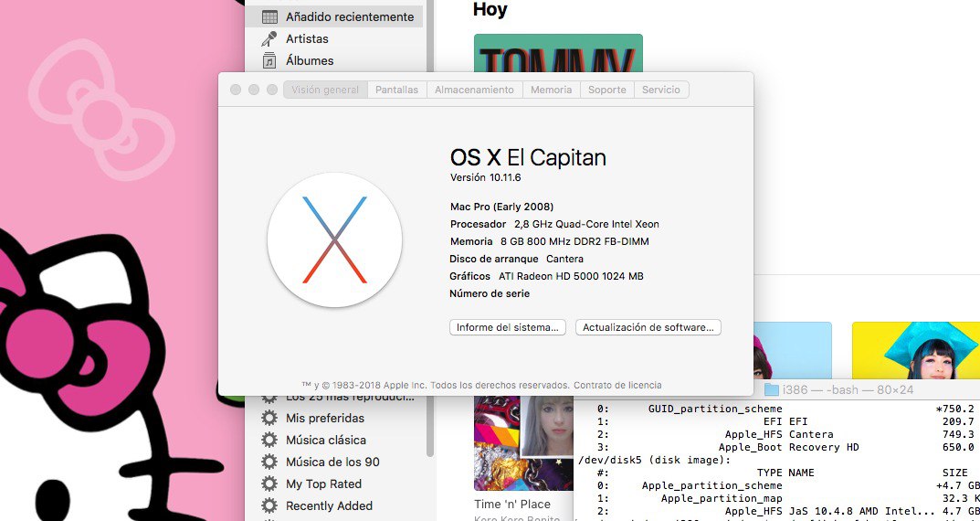Click the i386 folder icon in Terminal title

[x=771, y=389]
